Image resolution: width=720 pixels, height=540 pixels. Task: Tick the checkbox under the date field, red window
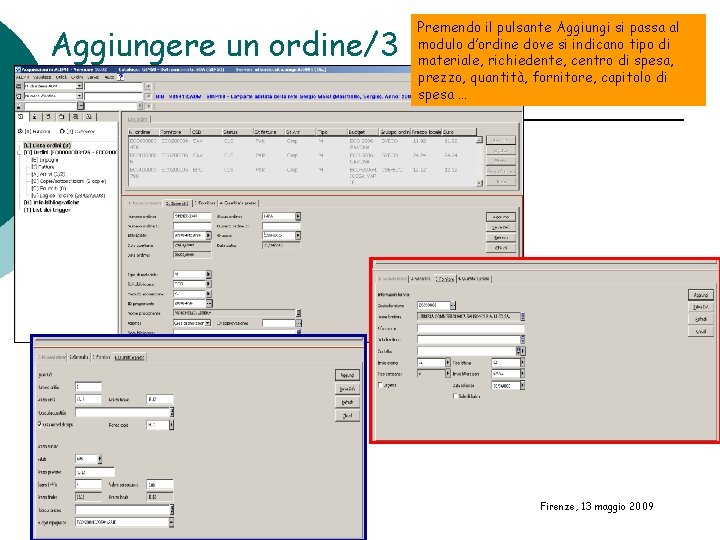coord(455,396)
